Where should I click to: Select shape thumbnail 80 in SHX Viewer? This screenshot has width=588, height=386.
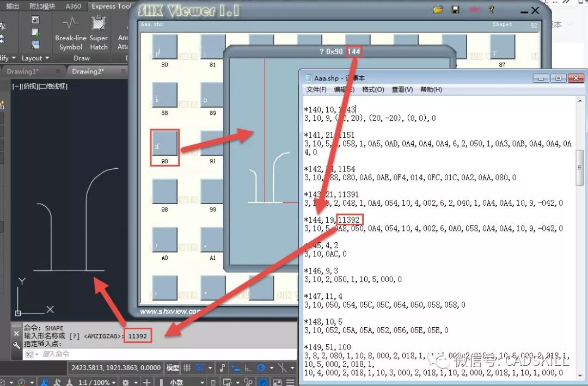coord(164,46)
